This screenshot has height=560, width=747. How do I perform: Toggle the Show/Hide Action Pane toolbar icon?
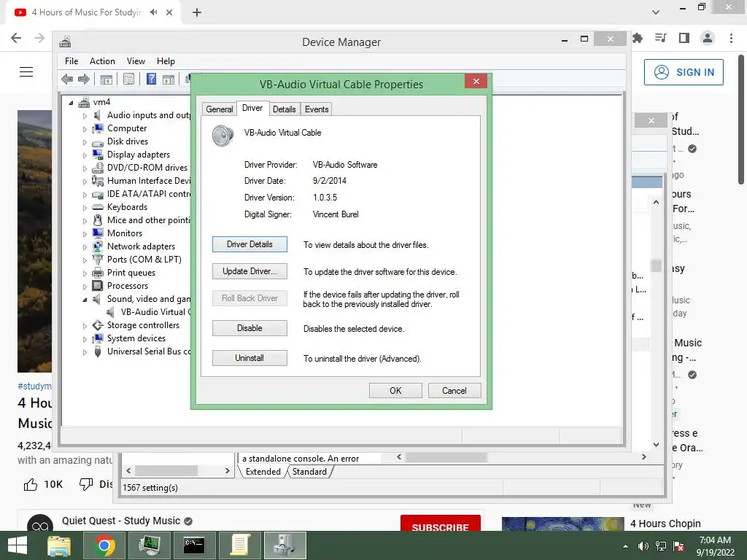pos(169,79)
